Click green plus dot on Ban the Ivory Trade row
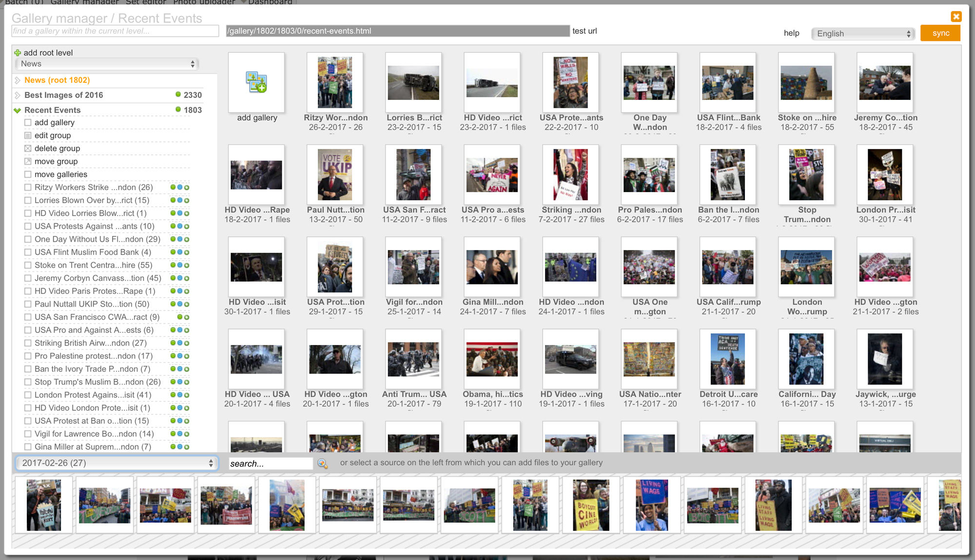This screenshot has height=560, width=975. (187, 369)
